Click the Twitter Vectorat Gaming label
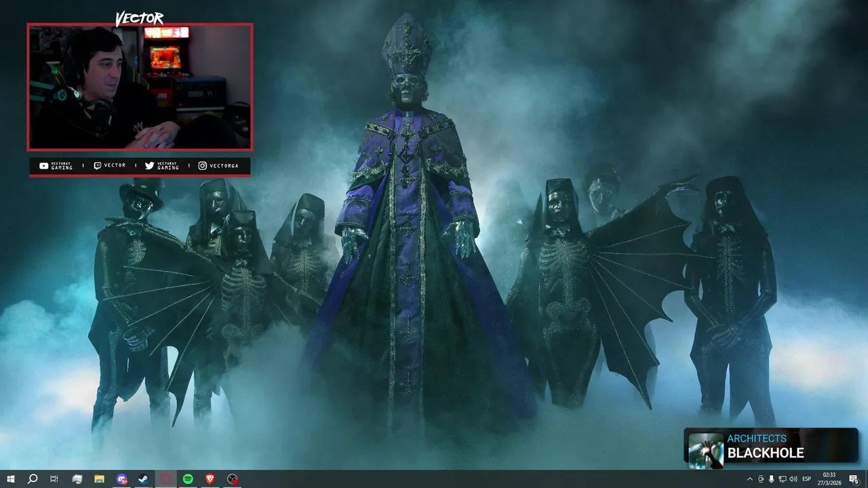Screen dimensions: 868x488 tap(162, 166)
